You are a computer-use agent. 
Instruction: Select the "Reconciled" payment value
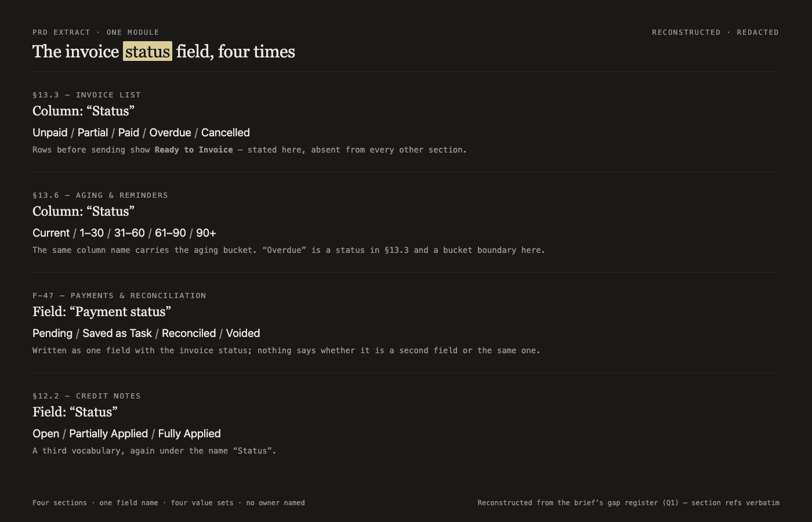188,333
